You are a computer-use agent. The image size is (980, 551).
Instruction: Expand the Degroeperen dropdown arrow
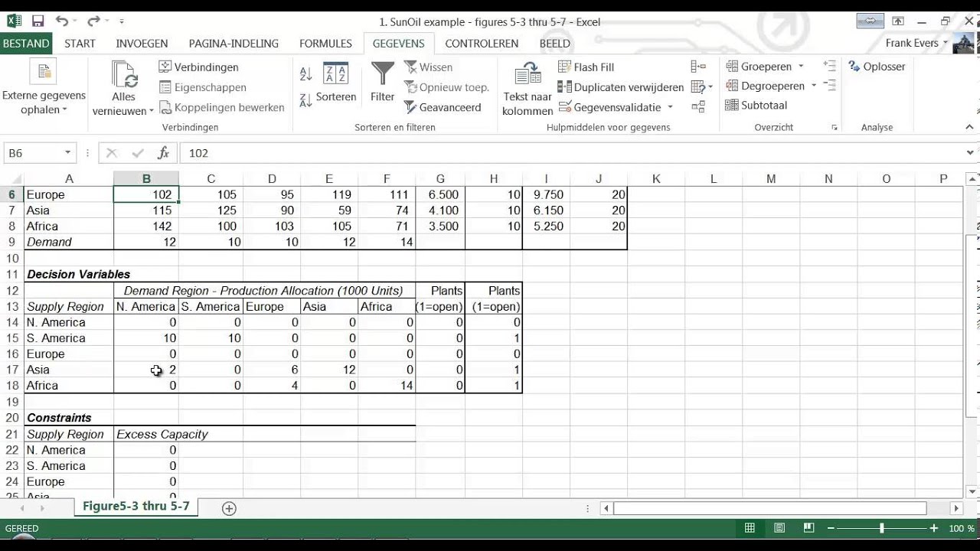(x=814, y=86)
